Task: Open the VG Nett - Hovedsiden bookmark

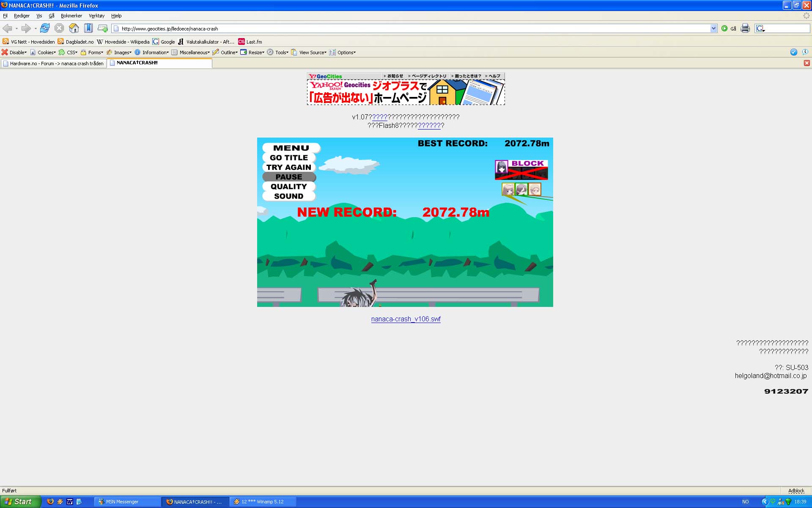Action: click(29, 41)
